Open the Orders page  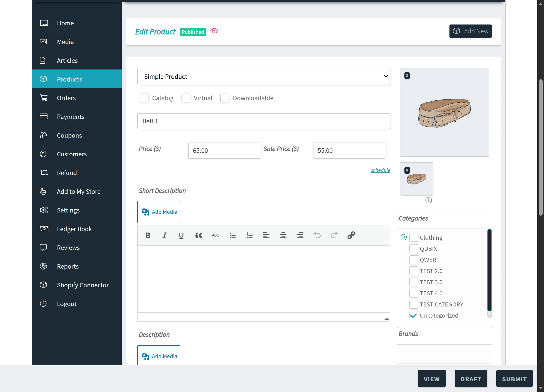[x=77, y=98]
